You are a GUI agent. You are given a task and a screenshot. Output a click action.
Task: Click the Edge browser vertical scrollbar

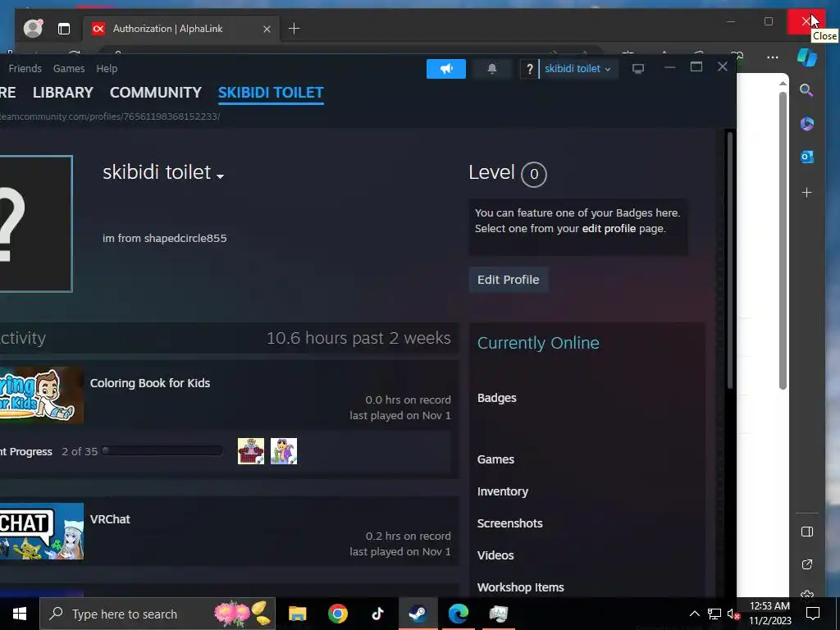tap(783, 240)
